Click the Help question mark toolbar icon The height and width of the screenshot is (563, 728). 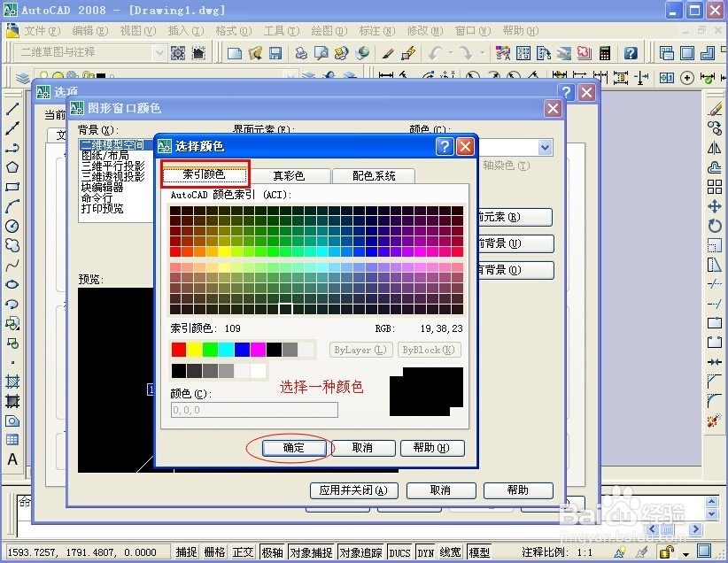[631, 53]
